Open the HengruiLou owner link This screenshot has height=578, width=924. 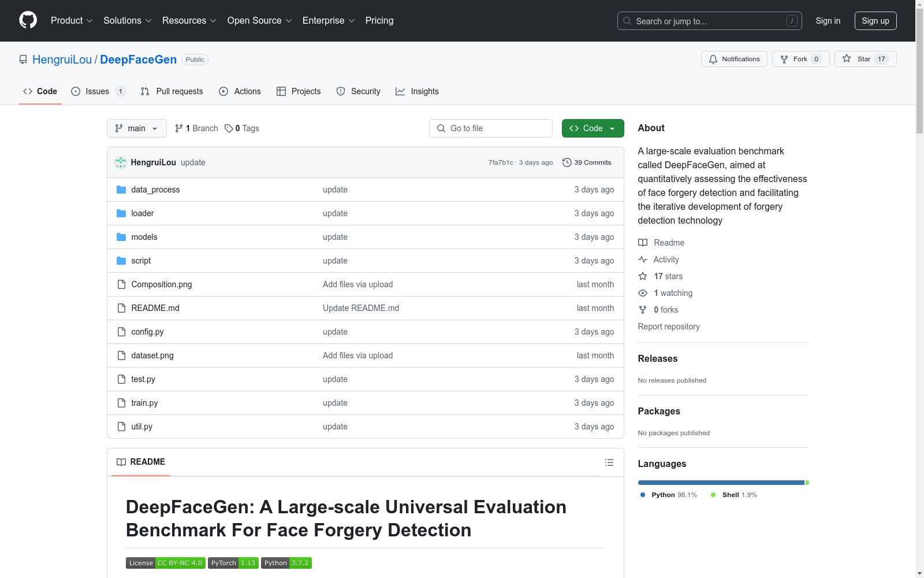click(62, 60)
